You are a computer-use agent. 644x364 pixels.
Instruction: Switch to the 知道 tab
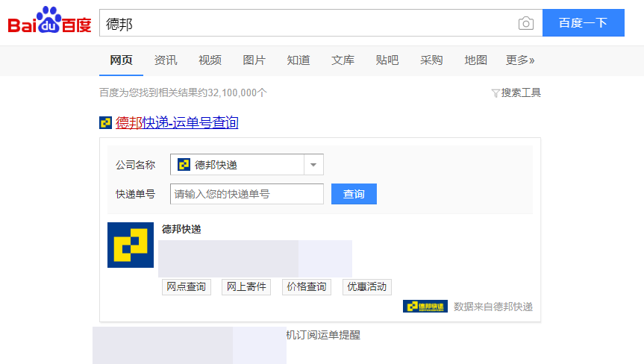pos(298,60)
